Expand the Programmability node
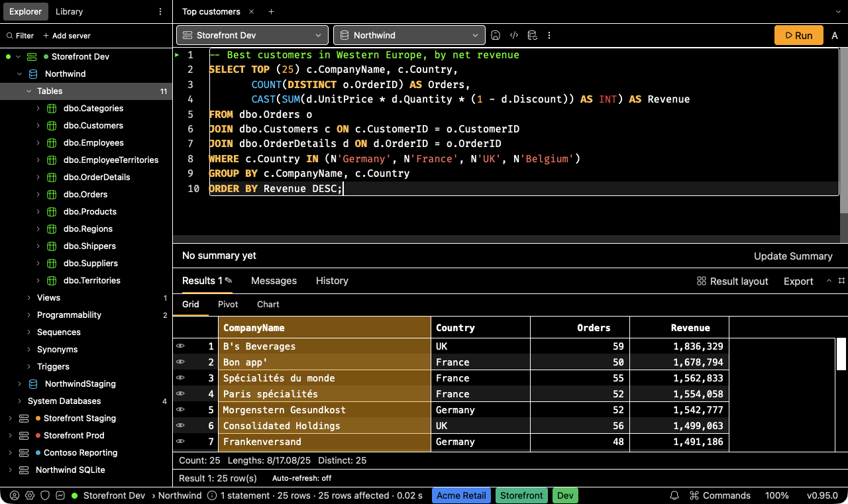Viewport: 848px width, 504px height. pos(29,315)
